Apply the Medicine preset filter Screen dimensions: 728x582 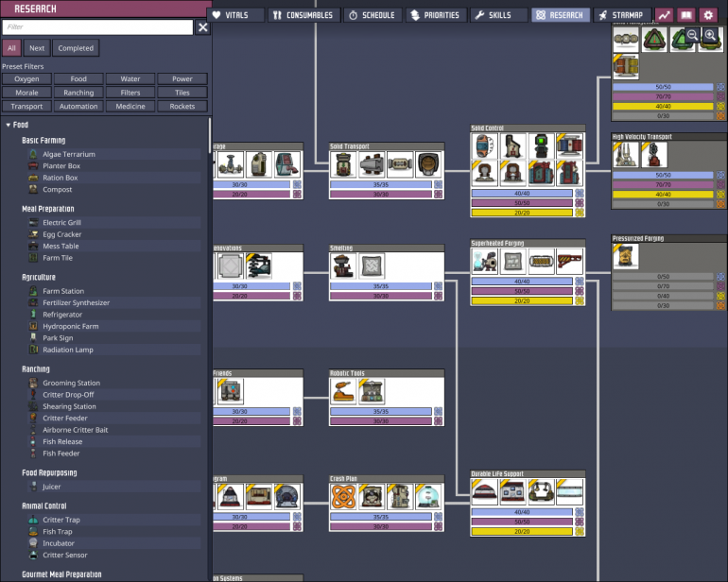click(130, 106)
